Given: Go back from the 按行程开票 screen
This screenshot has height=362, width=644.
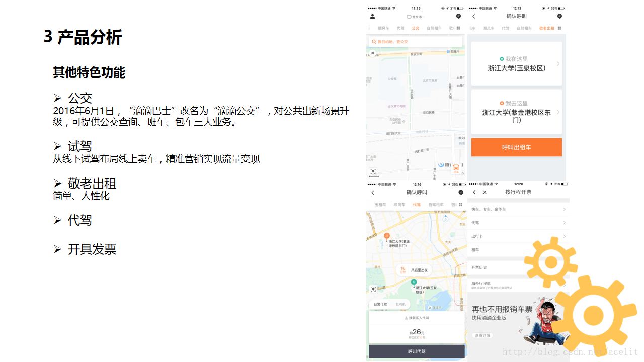Looking at the screenshot, I should (474, 192).
